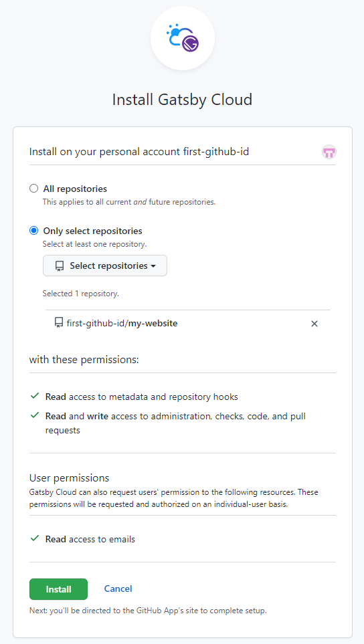Click checkmark next to emails access
Image resolution: width=364 pixels, height=644 pixels.
click(x=35, y=538)
